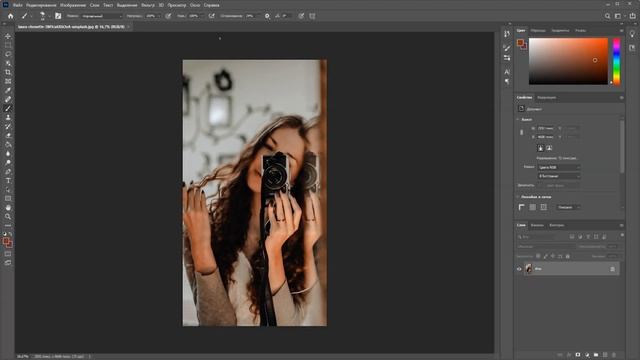Select the Eraser tool

coord(8,136)
